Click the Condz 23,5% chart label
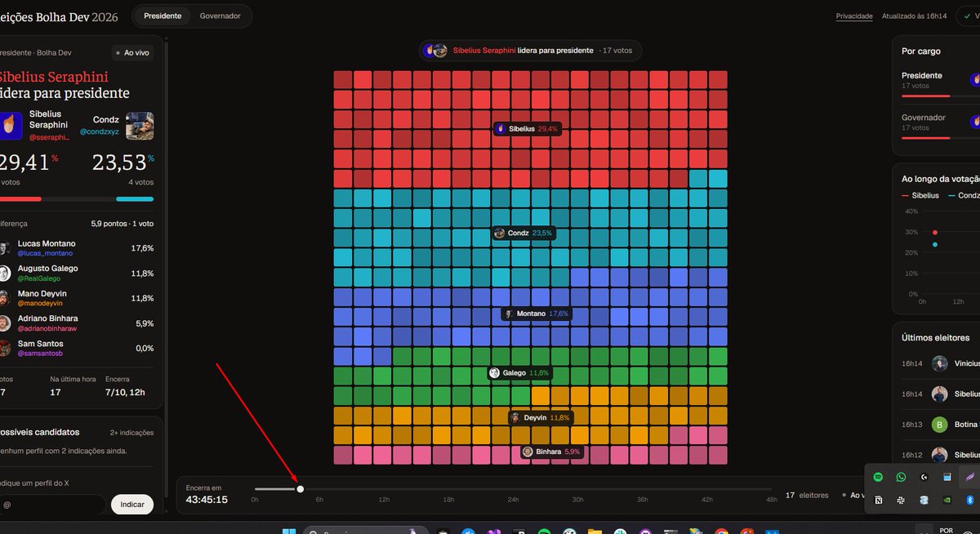 tap(523, 233)
